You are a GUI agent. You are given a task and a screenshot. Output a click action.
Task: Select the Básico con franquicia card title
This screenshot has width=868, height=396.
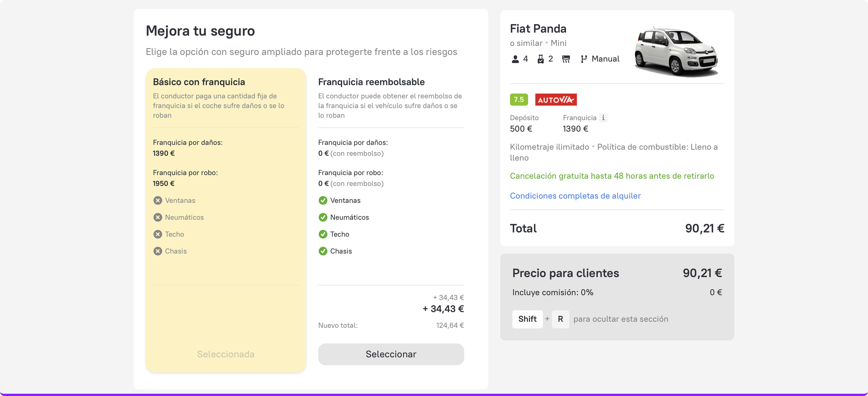tap(199, 82)
